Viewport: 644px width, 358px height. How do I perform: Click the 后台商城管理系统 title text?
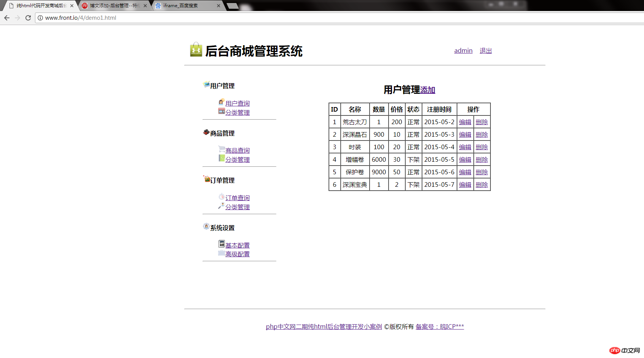click(x=254, y=51)
